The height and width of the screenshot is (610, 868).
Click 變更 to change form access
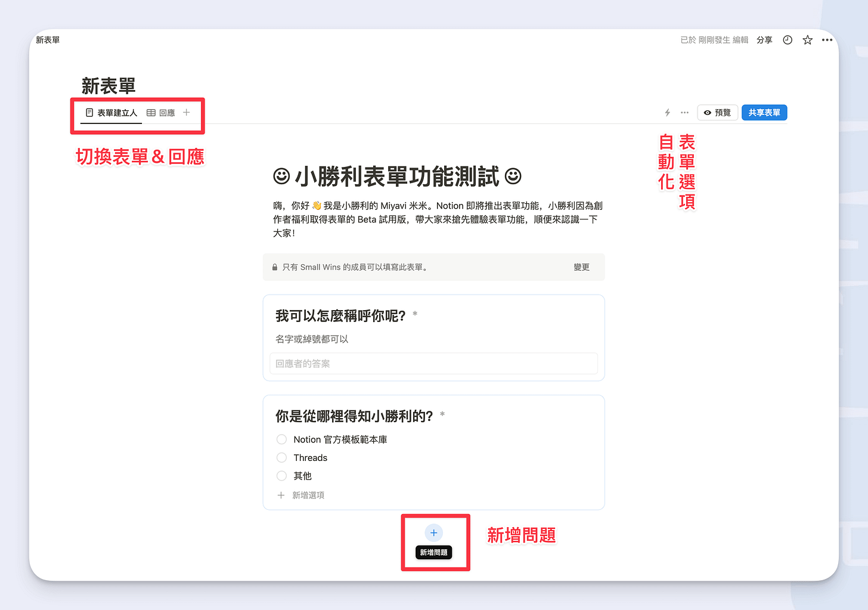click(x=581, y=267)
